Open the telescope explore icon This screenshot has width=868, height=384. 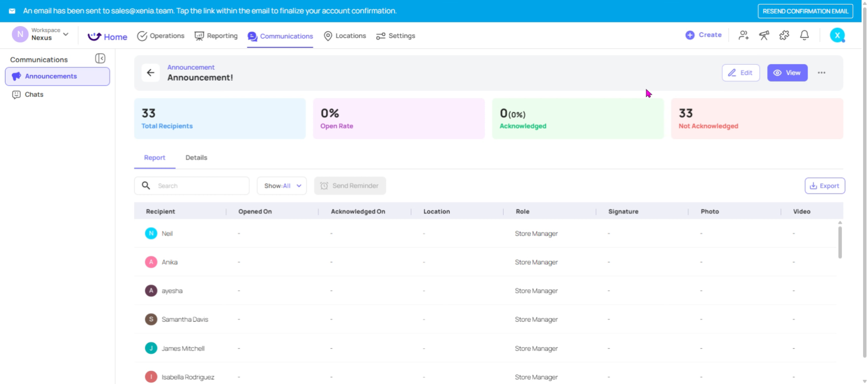pyautogui.click(x=764, y=35)
